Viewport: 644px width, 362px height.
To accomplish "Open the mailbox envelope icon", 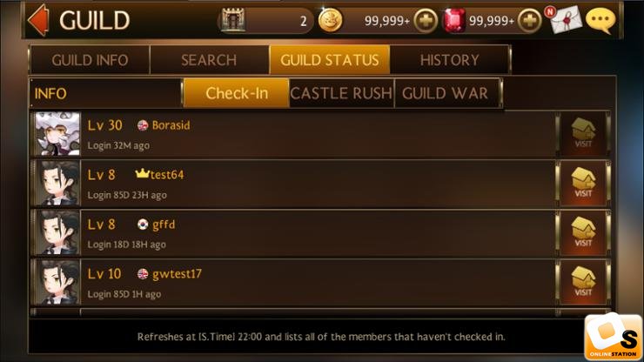I will (x=565, y=20).
